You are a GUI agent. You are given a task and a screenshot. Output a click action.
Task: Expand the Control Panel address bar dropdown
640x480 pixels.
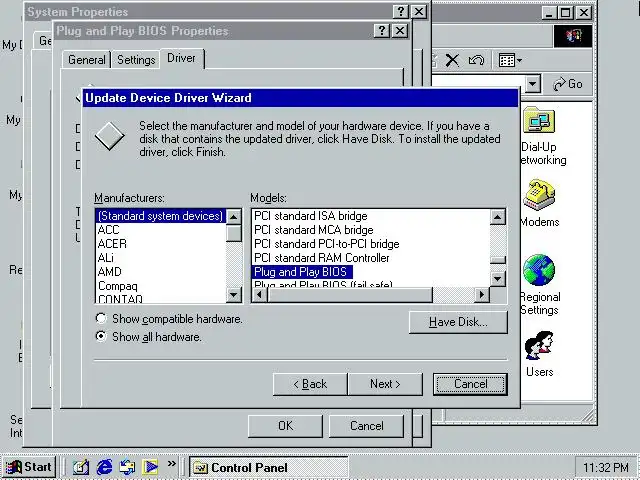(x=532, y=84)
